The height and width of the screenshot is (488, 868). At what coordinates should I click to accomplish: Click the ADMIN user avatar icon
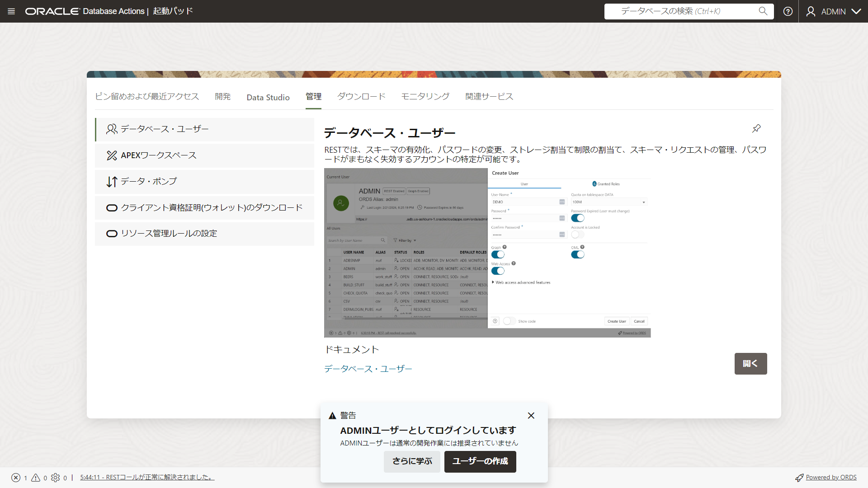tap(811, 11)
